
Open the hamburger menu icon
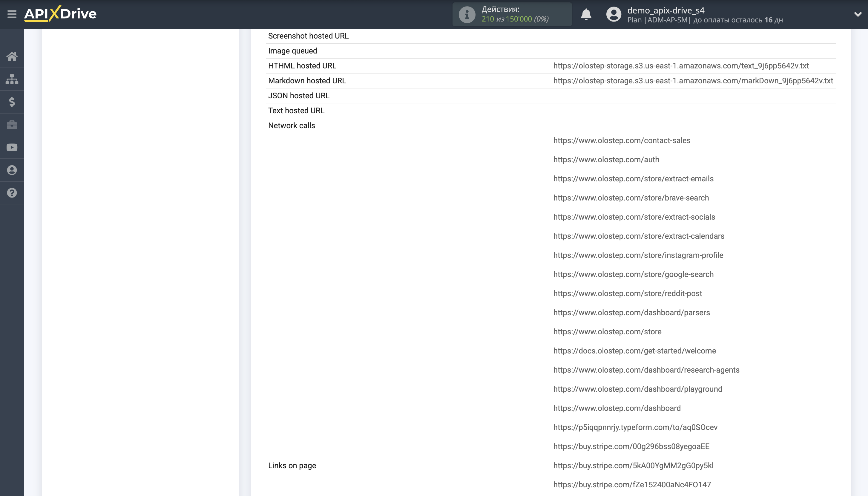click(12, 14)
